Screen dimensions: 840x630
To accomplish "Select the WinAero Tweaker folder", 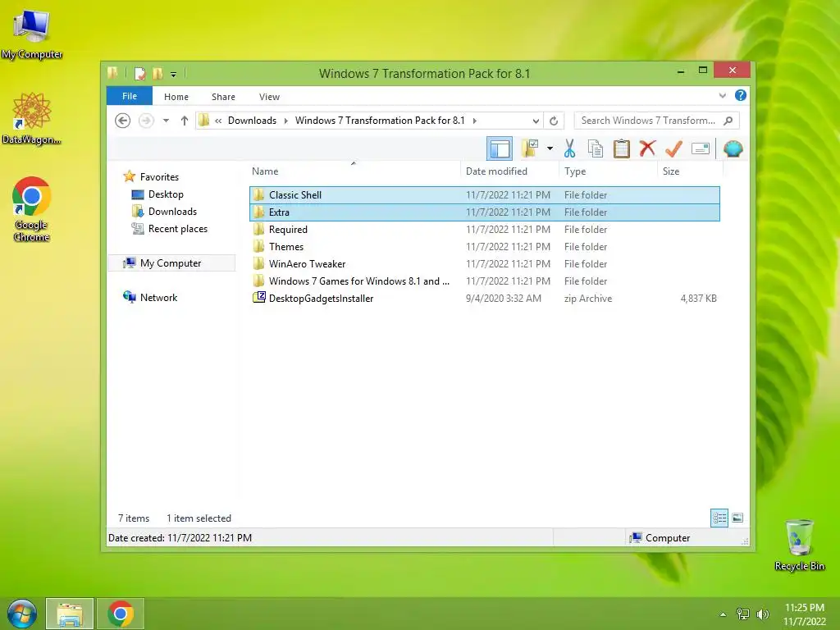I will [x=484, y=263].
